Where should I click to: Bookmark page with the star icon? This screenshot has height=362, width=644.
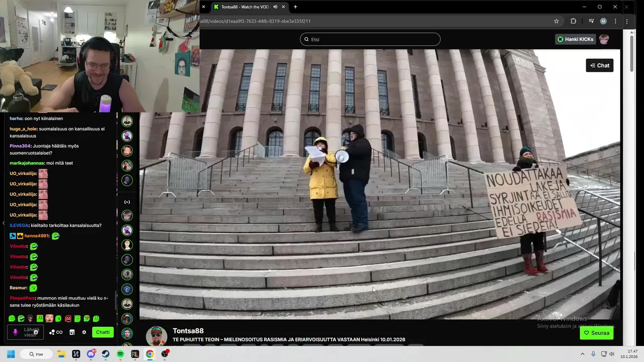coord(556,21)
